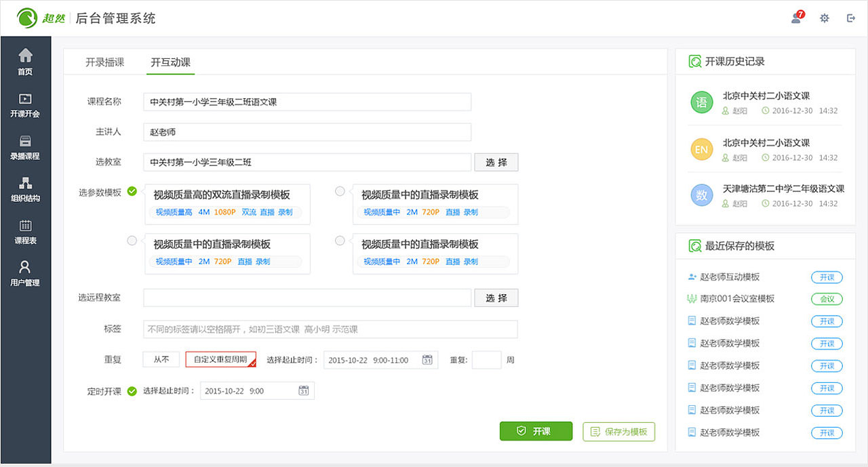Open the 首页 home page from sidebar
Viewport: 868px width, 467px height.
(25, 59)
